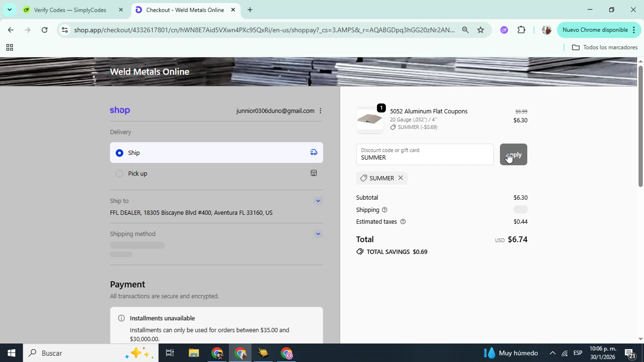Image resolution: width=644 pixels, height=362 pixels.
Task: Open the notification center icon
Action: 630,353
